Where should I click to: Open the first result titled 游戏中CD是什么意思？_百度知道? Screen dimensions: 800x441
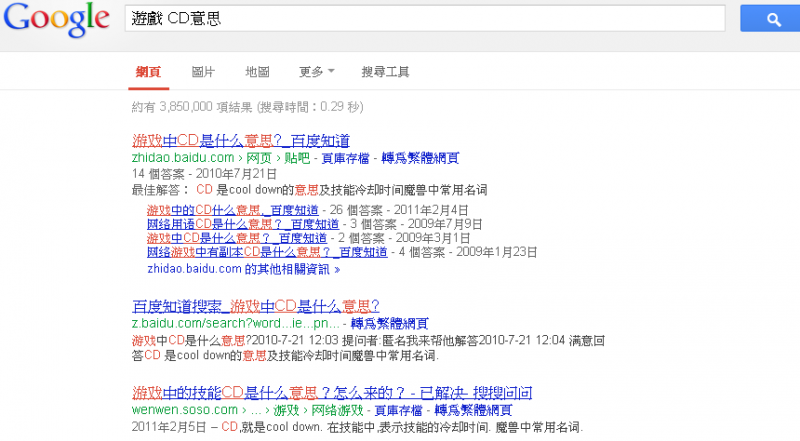[241, 140]
